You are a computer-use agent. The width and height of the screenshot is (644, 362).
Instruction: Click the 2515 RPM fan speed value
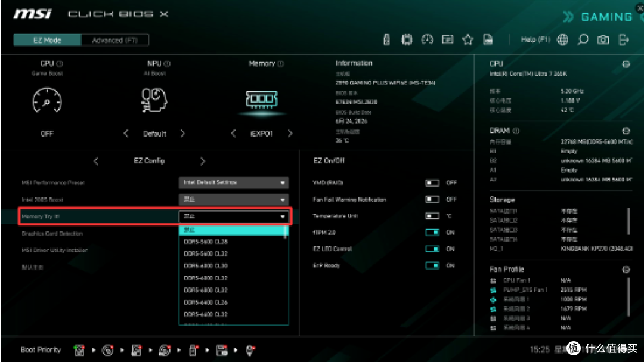574,290
